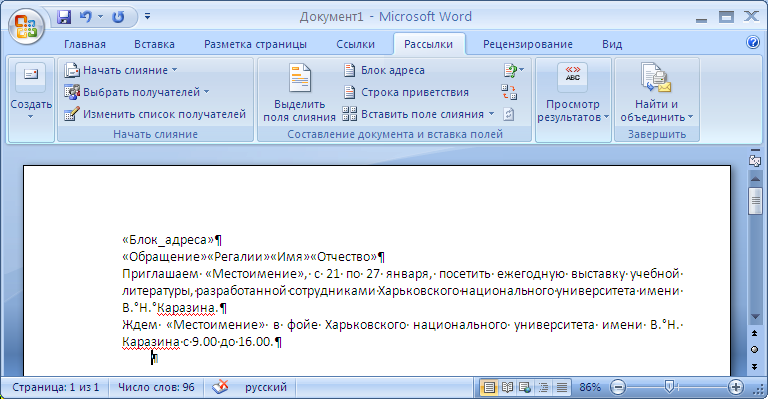The height and width of the screenshot is (399, 768).
Task: Click the Update Labels icon
Action: [509, 114]
